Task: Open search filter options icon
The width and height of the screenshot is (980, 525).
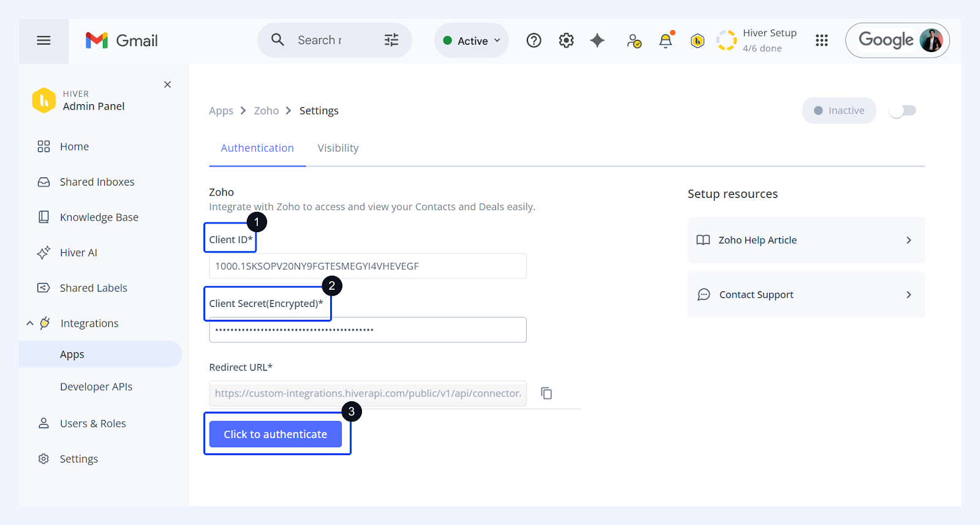Action: pos(391,40)
